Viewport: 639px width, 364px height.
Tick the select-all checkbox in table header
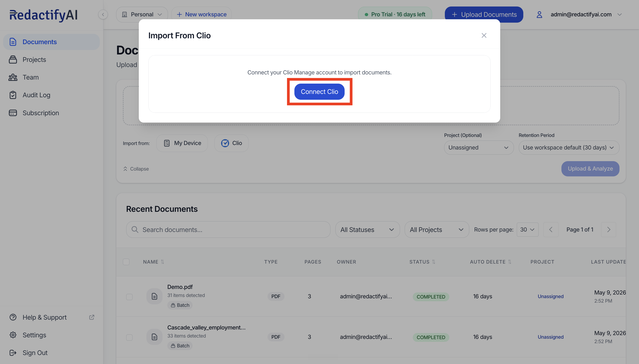tap(126, 262)
